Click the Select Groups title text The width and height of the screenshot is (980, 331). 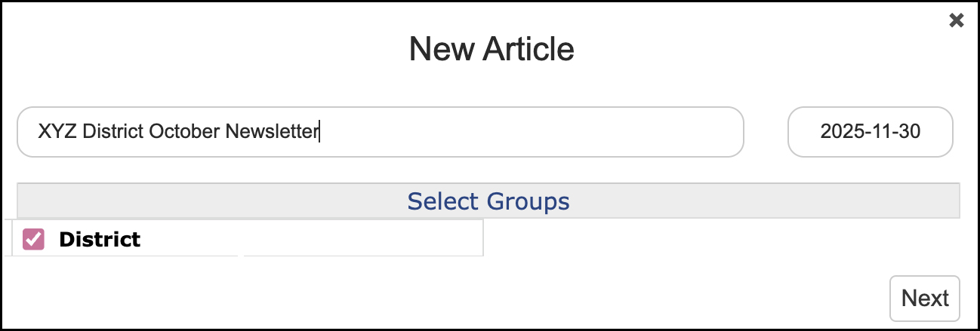488,201
